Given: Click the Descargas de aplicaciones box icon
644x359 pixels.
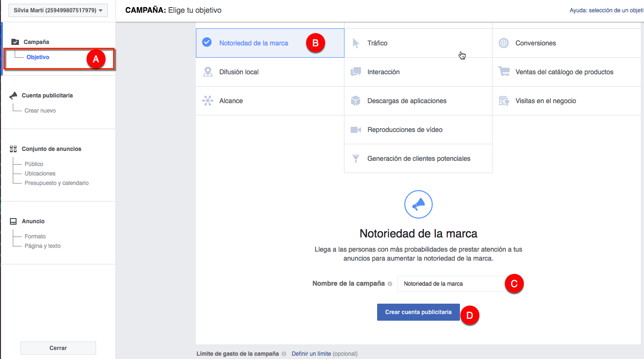Looking at the screenshot, I should point(355,100).
